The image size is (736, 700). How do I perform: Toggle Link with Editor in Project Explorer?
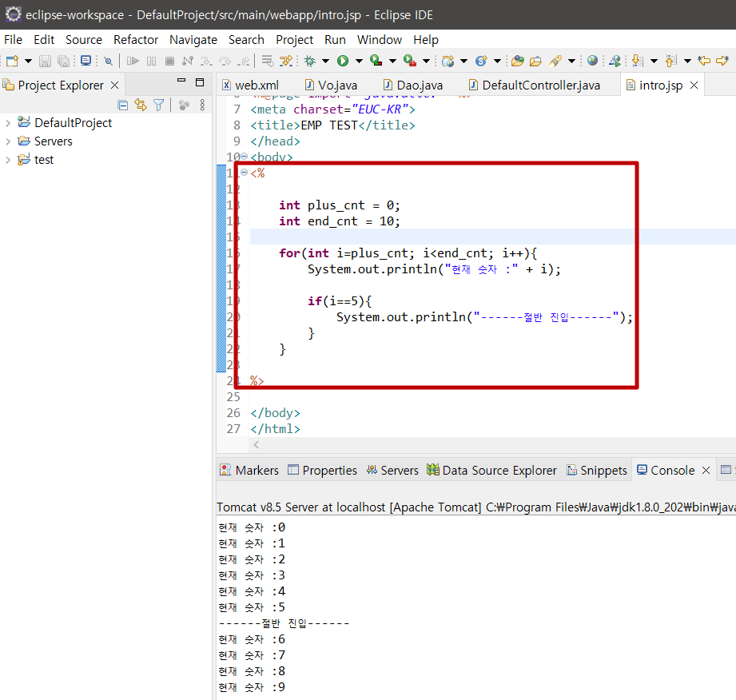pos(141,105)
